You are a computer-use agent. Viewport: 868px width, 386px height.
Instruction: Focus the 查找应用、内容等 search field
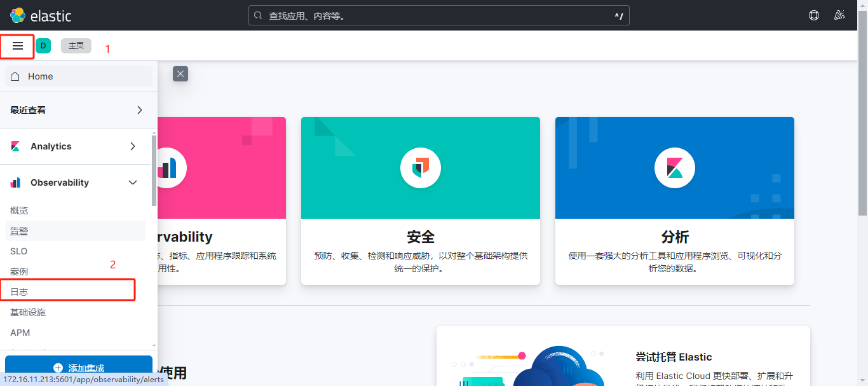pos(438,15)
